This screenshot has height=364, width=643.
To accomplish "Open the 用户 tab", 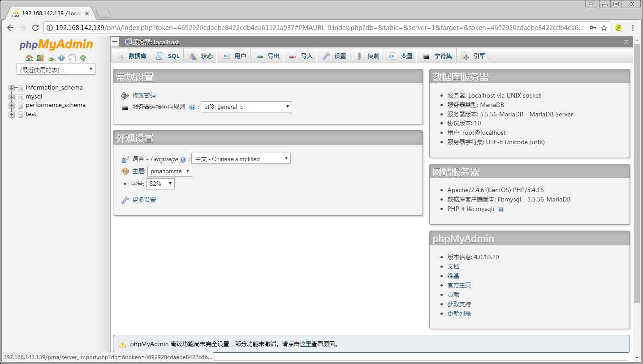I will [x=234, y=56].
